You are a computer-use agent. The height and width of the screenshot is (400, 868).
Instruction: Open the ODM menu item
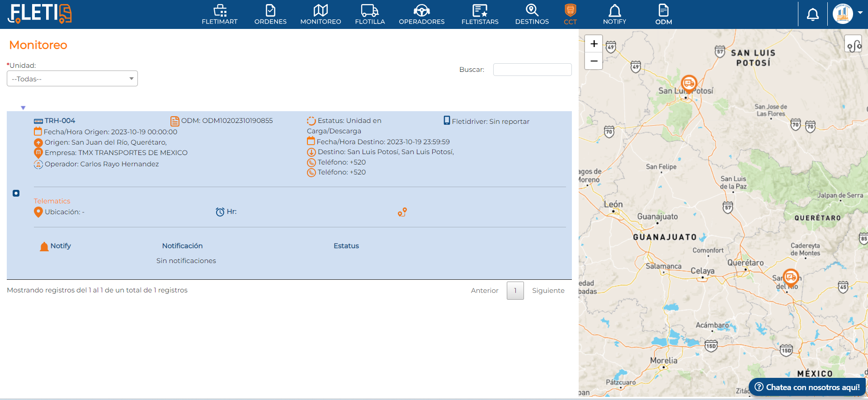tap(663, 14)
